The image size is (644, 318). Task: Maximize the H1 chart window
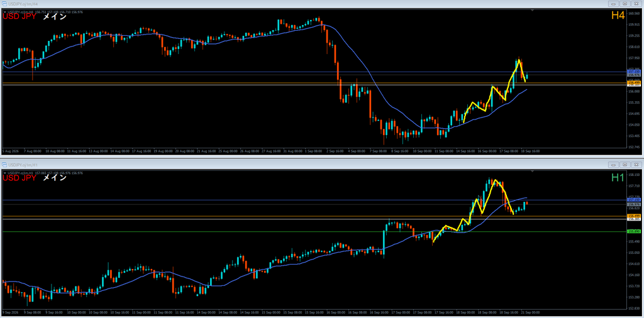point(625,165)
